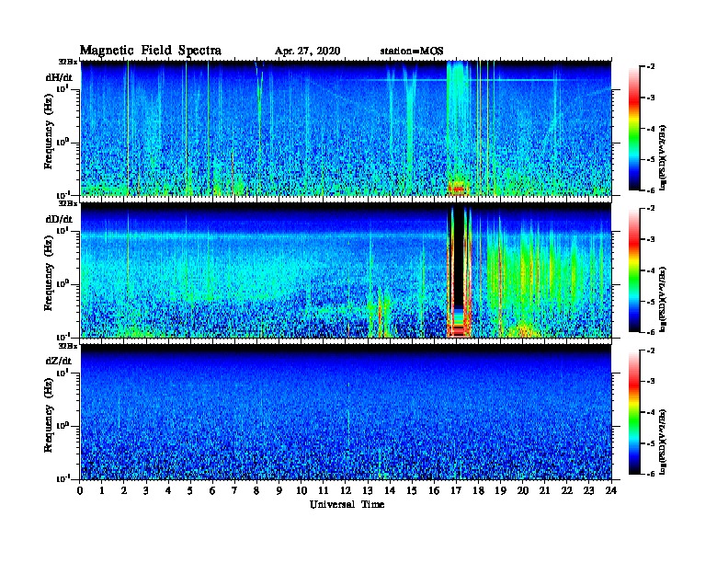Click the color bar beside the dD/dt panel
728x563 pixels.
[x=634, y=270]
